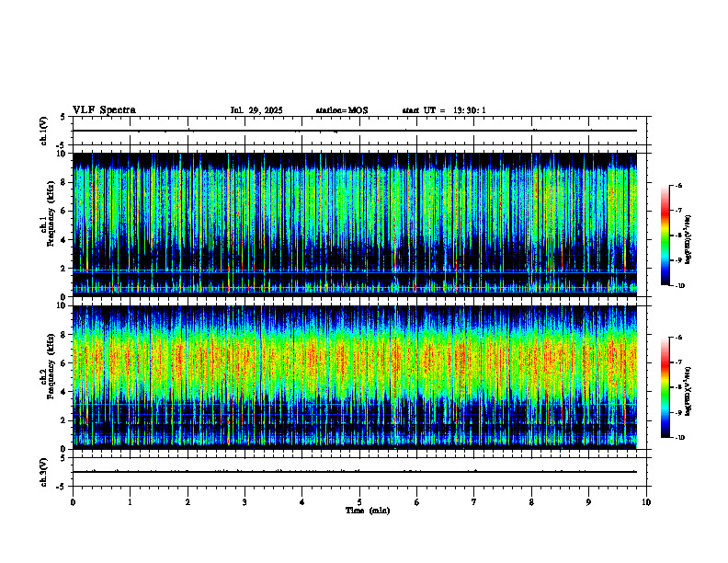
Task: Click the "start UT = 13:30: 1" text
Action: point(444,110)
